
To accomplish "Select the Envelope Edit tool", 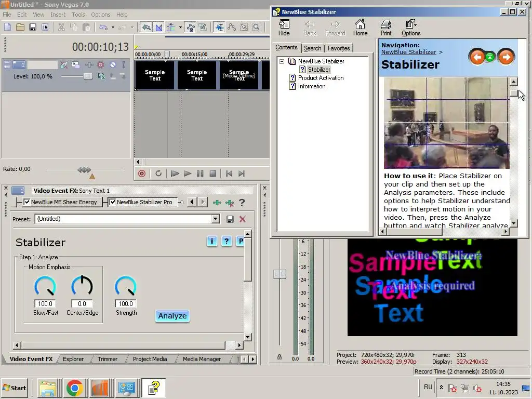I will (x=232, y=27).
